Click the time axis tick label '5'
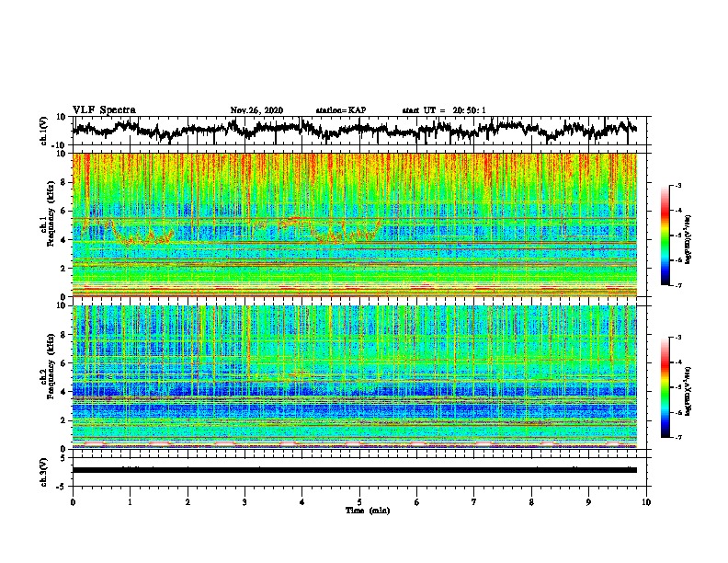 pyautogui.click(x=359, y=502)
